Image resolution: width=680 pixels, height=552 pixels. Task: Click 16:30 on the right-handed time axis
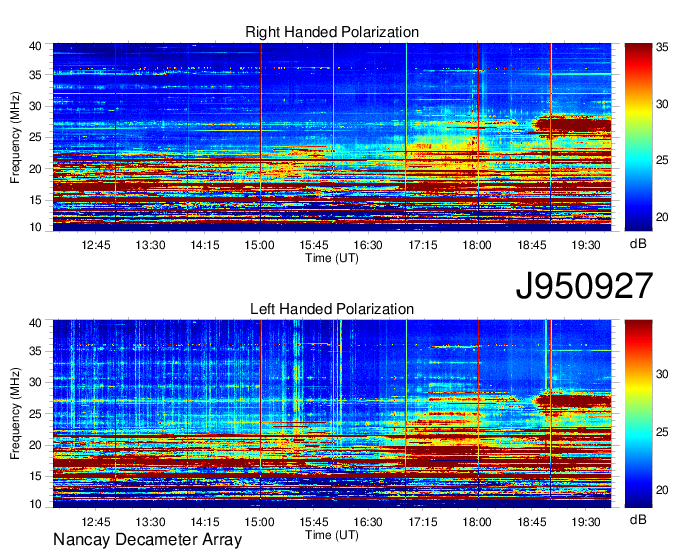coord(368,245)
